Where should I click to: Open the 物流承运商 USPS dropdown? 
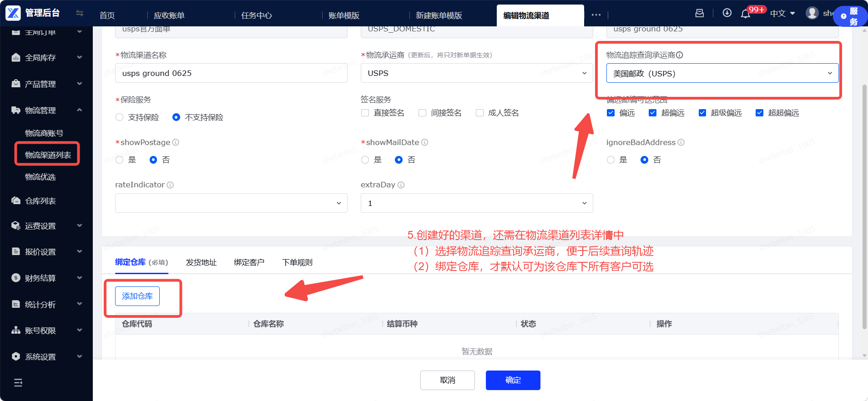pyautogui.click(x=477, y=73)
